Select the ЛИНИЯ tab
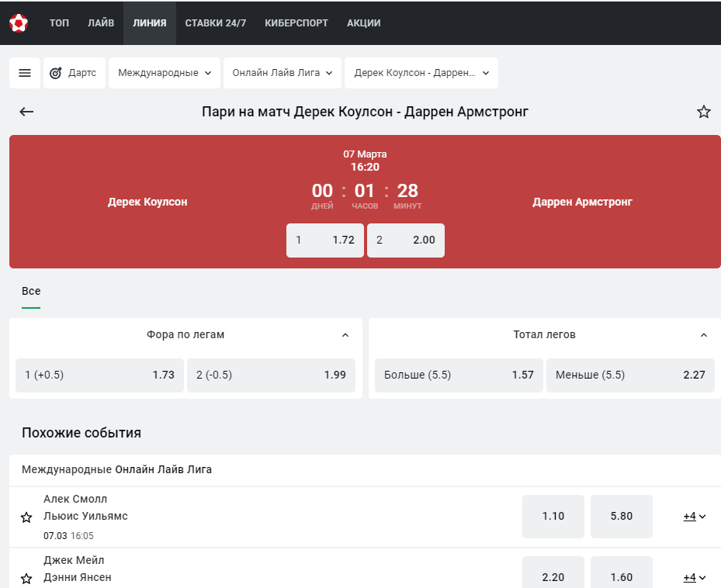This screenshot has width=721, height=588. [x=150, y=22]
